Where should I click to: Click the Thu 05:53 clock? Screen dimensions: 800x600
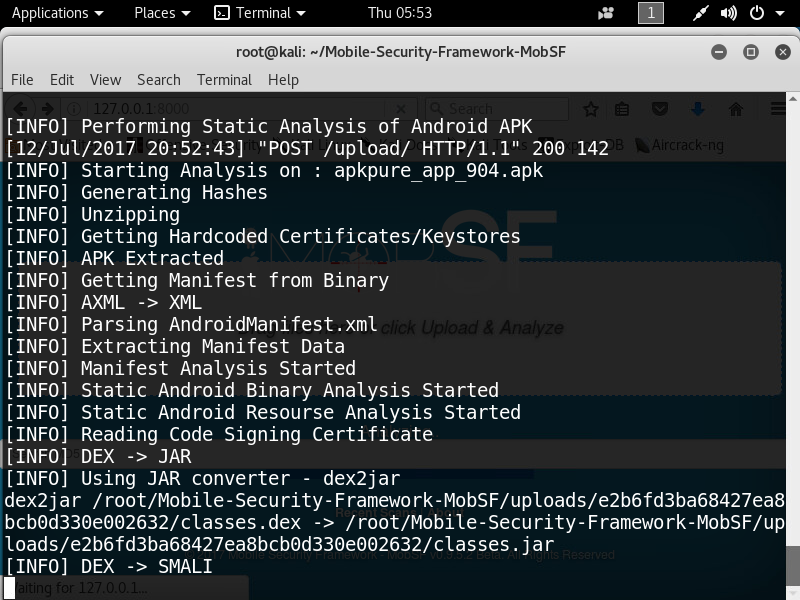pyautogui.click(x=400, y=13)
